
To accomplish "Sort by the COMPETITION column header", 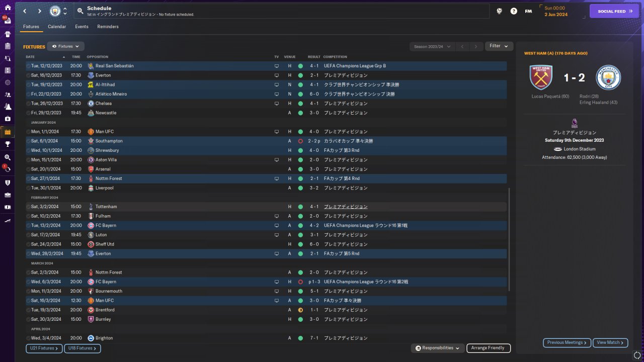I will (335, 57).
